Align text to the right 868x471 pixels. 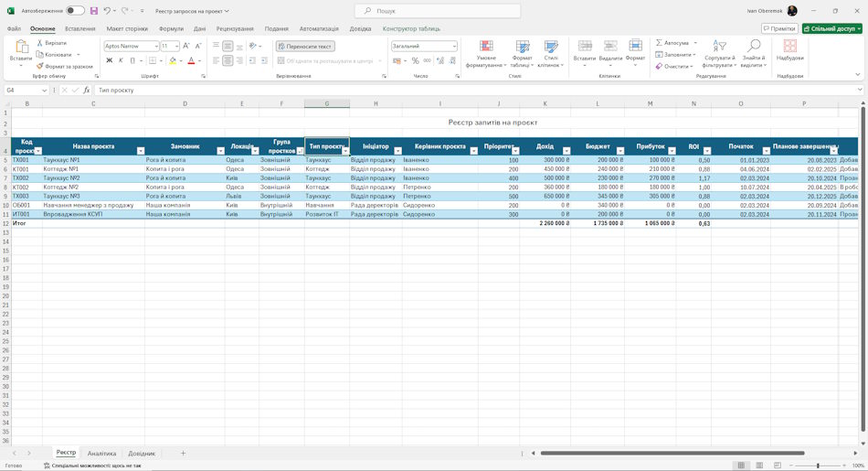point(239,60)
